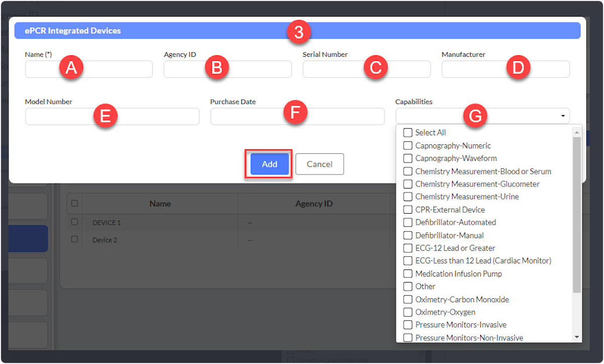Screen dimensions: 604x364
Task: Select the Device 2 row checkbox
Action: coord(74,239)
